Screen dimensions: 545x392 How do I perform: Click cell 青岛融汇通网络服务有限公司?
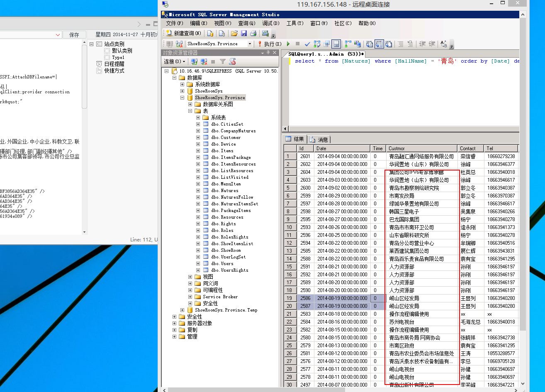pos(421,156)
